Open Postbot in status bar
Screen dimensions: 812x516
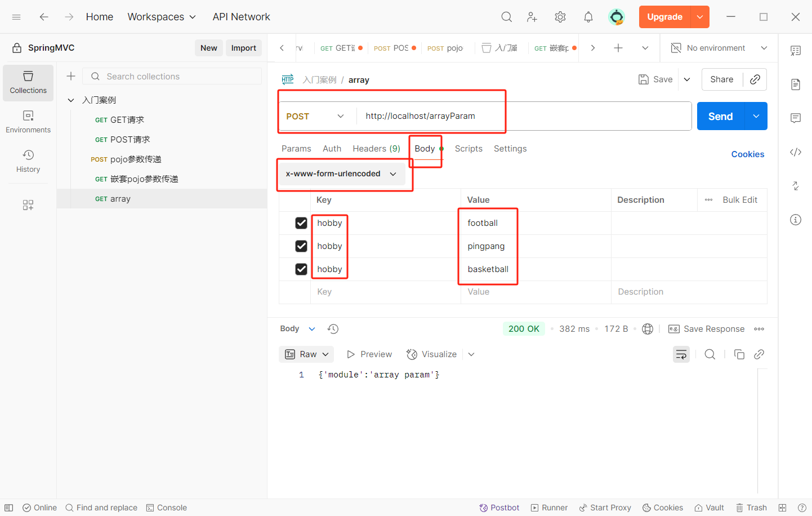click(499, 508)
